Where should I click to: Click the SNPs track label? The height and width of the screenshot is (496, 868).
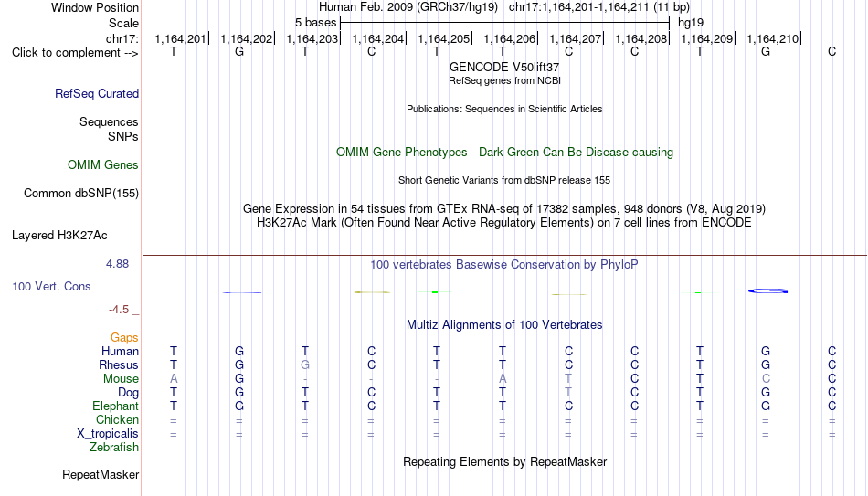pos(123,136)
